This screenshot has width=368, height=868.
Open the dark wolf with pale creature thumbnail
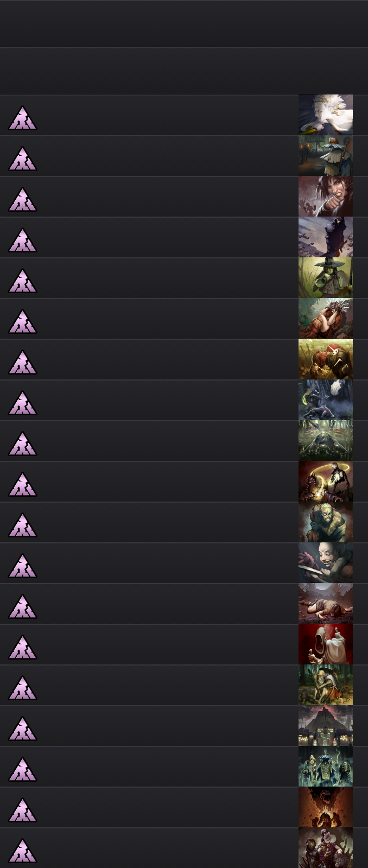click(326, 400)
